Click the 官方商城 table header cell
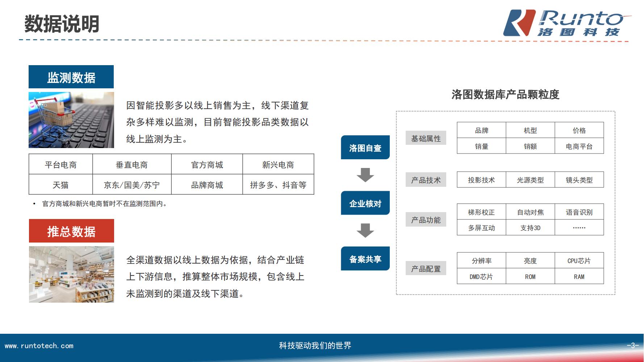 click(x=207, y=164)
